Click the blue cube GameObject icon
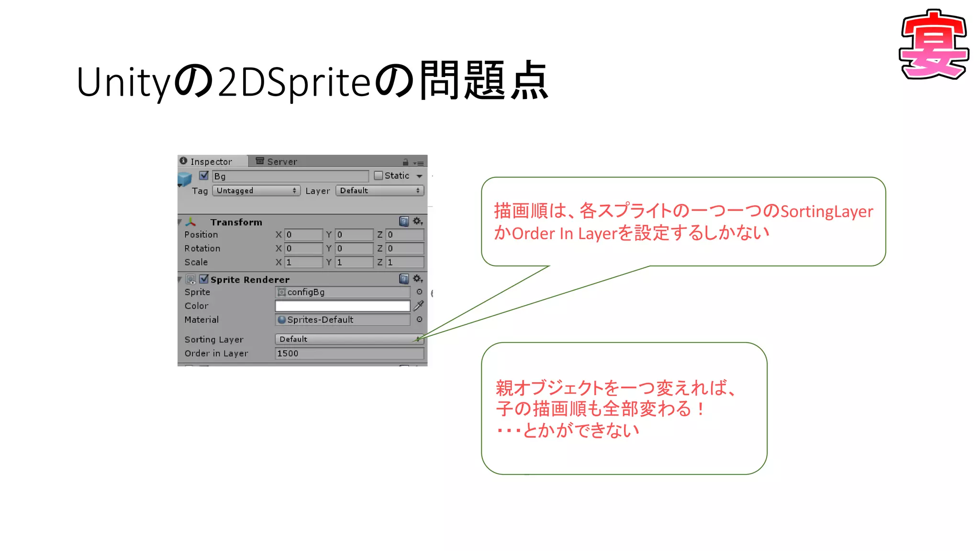The width and height of the screenshot is (980, 551). point(184,179)
